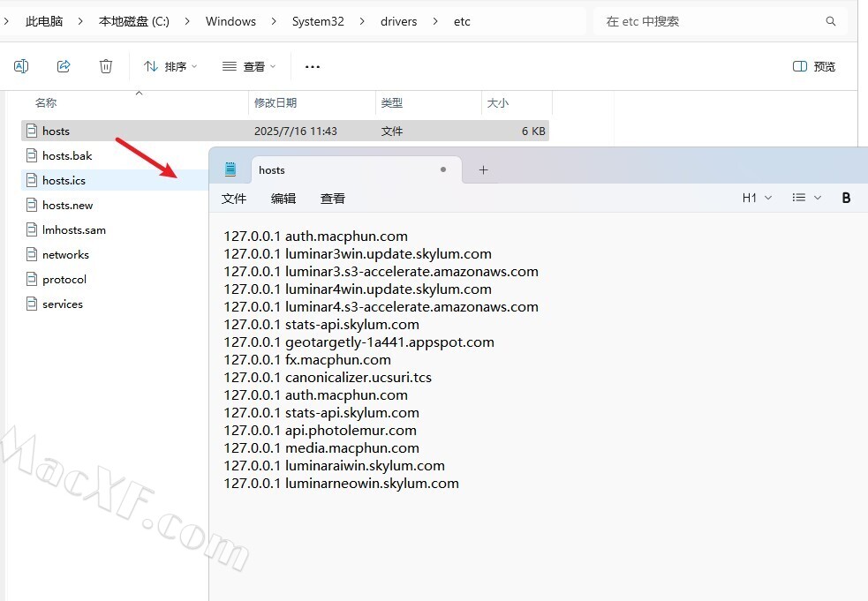The width and height of the screenshot is (868, 601).
Task: Click the media.macphun.com line
Action: [321, 447]
